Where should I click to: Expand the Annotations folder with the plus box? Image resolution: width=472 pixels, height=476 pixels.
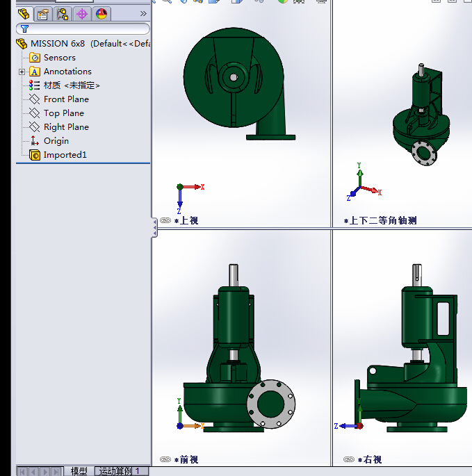coord(22,72)
